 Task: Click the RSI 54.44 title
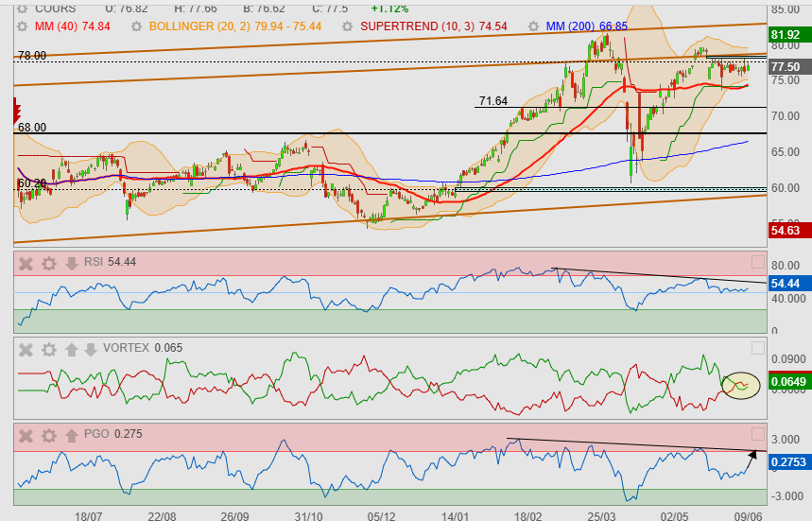(110, 262)
